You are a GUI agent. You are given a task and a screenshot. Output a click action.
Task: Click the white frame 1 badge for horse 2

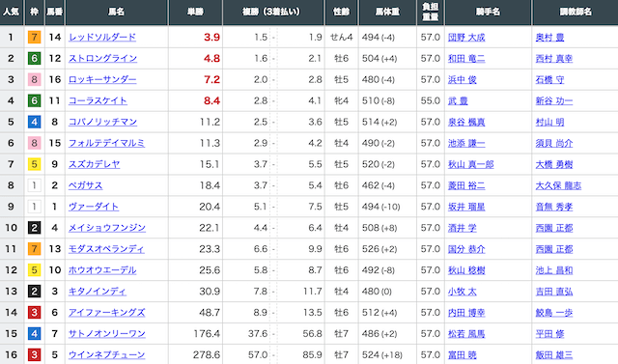click(x=35, y=185)
